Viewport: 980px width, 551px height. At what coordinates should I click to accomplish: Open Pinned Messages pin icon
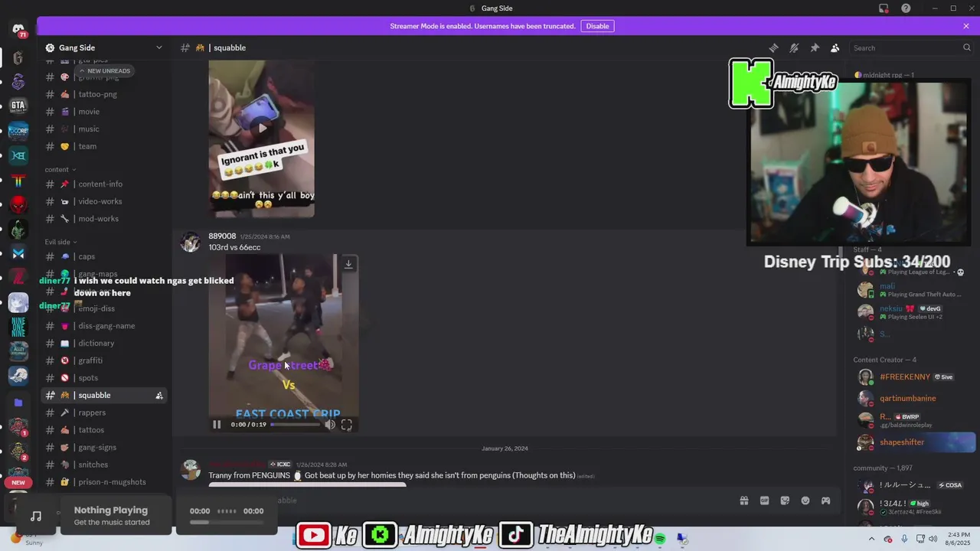pyautogui.click(x=815, y=47)
